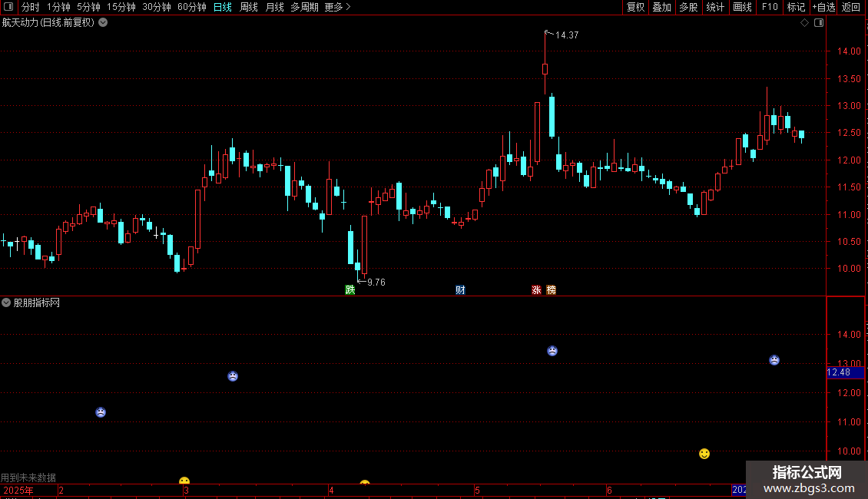The width and height of the screenshot is (868, 499).
Task: Open F10 company info
Action: tap(770, 7)
